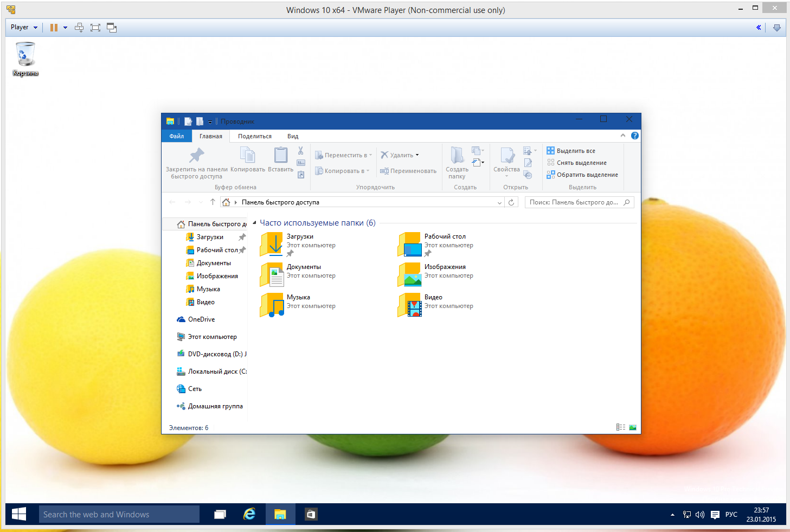Open the Вид ribbon tab
790x532 pixels.
(x=293, y=136)
